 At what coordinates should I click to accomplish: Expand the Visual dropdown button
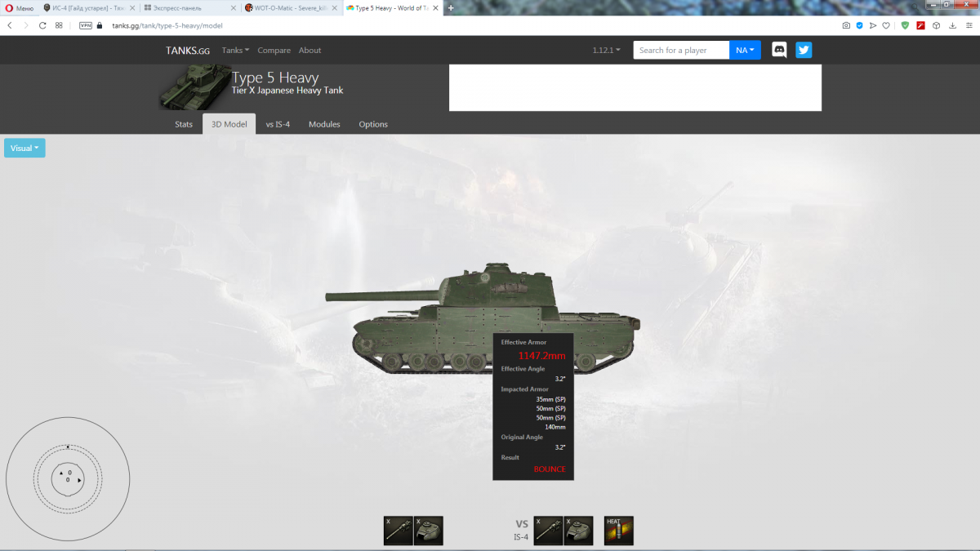click(x=24, y=148)
